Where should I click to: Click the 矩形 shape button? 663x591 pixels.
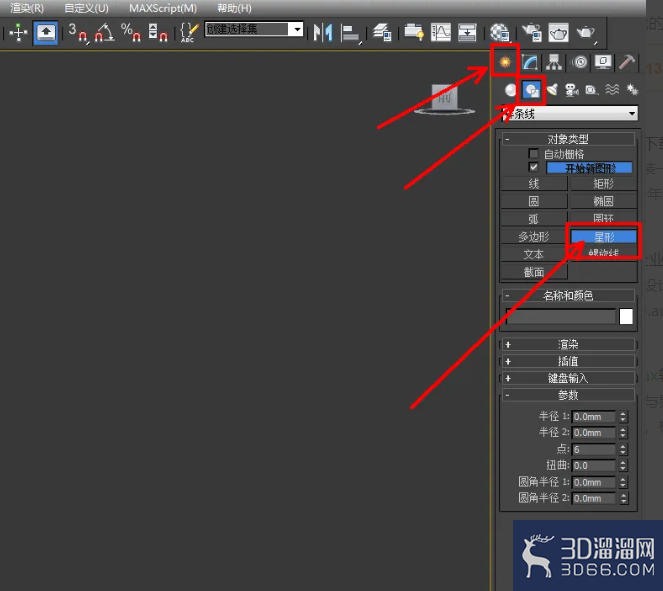603,184
